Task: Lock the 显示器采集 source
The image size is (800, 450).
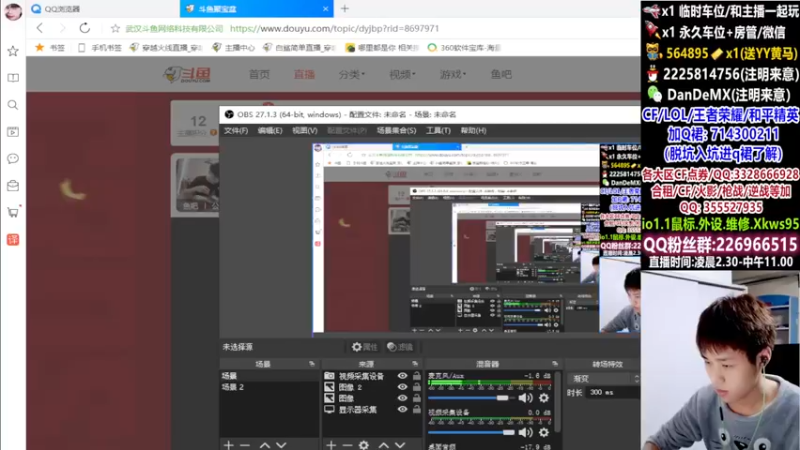Action: pos(417,410)
